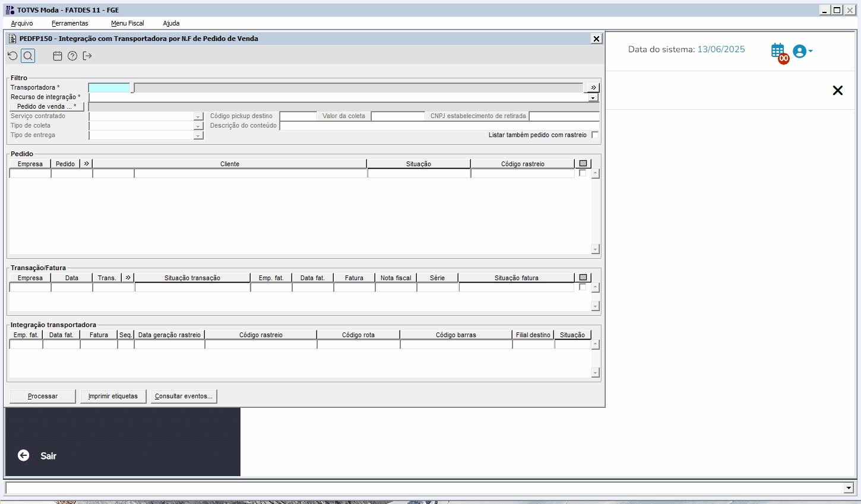Open the calendar toolbar icon in PEDFP150

click(x=58, y=56)
